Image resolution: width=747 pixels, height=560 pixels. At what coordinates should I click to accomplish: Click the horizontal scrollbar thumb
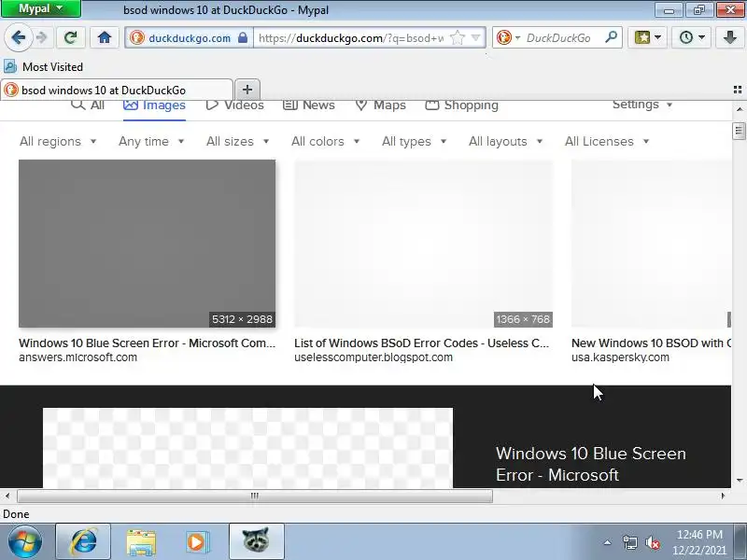[255, 496]
